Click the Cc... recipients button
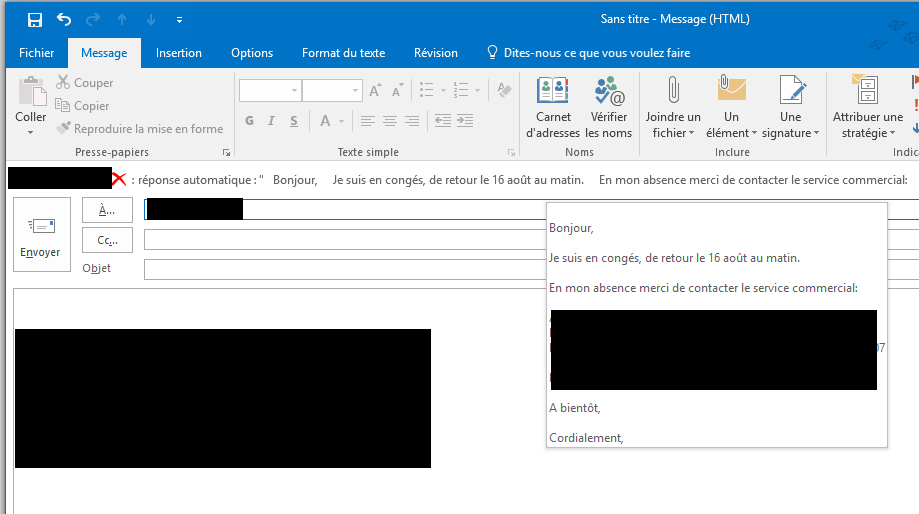The height and width of the screenshot is (514, 919). [x=107, y=240]
